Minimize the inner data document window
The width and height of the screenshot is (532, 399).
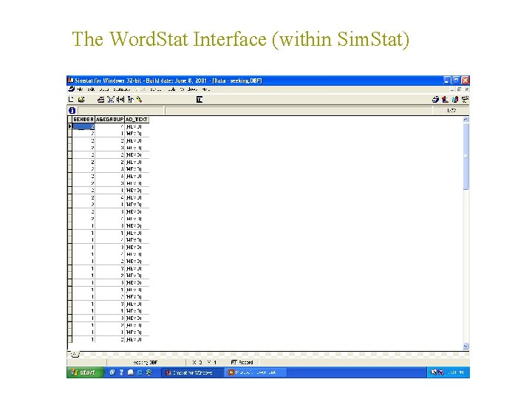click(x=451, y=89)
